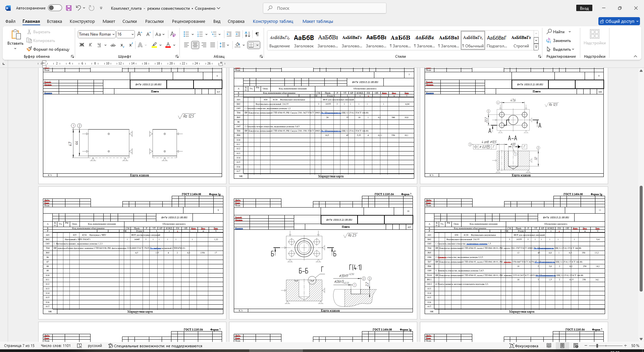
Task: Open the font size dropdown
Action: click(x=132, y=34)
